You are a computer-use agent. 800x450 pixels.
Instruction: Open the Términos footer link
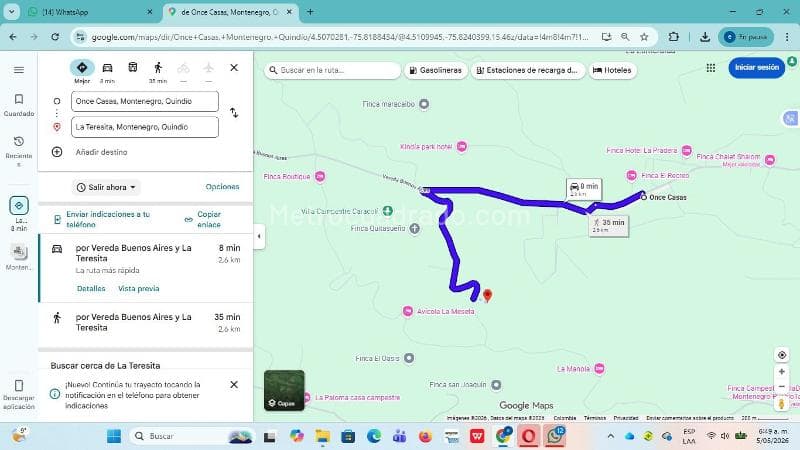595,418
